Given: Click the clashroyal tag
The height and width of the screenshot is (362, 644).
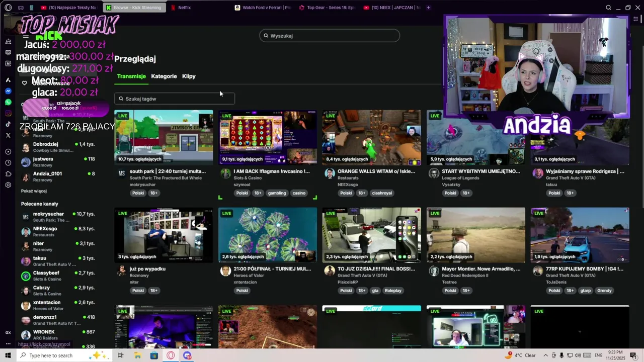Looking at the screenshot, I should (381, 193).
